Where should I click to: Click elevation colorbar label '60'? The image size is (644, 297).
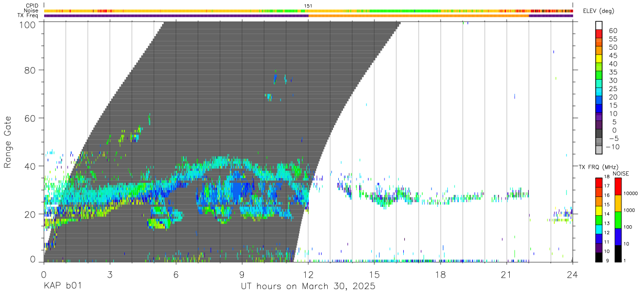click(x=613, y=31)
